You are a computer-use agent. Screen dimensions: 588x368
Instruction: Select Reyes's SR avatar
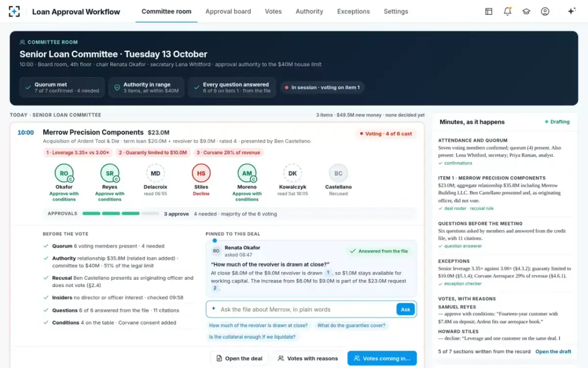tap(109, 173)
